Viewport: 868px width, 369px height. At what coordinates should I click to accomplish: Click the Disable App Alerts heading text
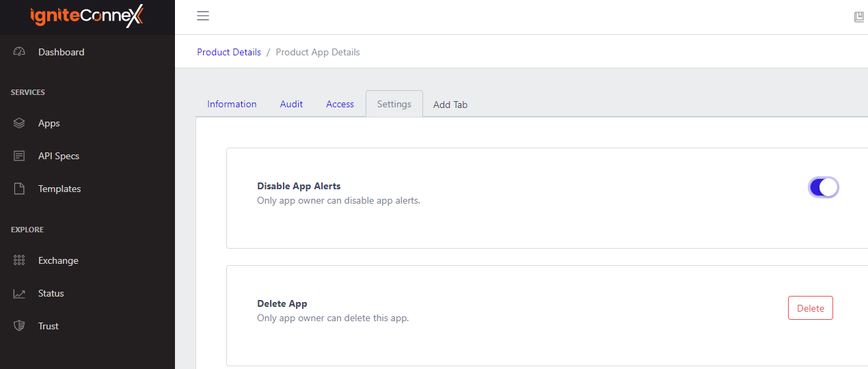[299, 186]
